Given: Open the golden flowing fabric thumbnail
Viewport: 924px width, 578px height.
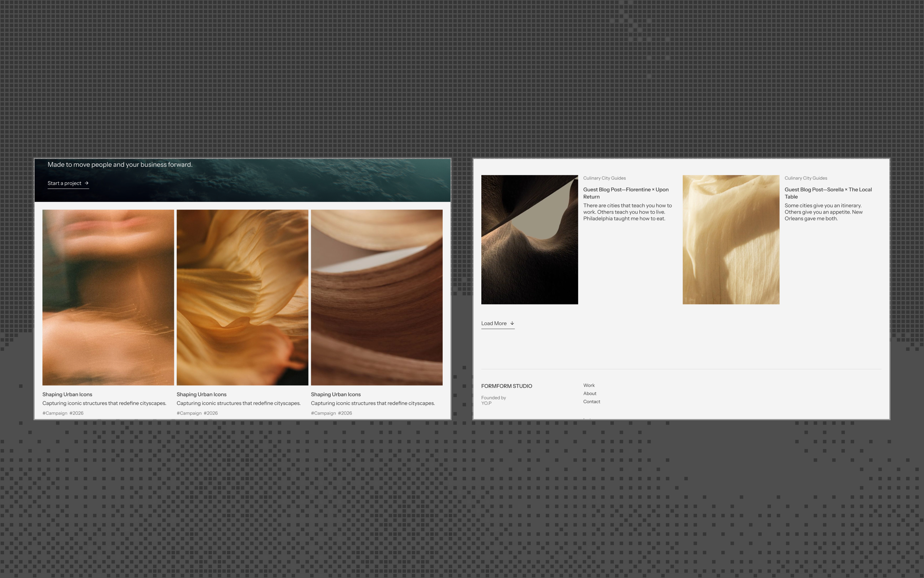Looking at the screenshot, I should [243, 297].
